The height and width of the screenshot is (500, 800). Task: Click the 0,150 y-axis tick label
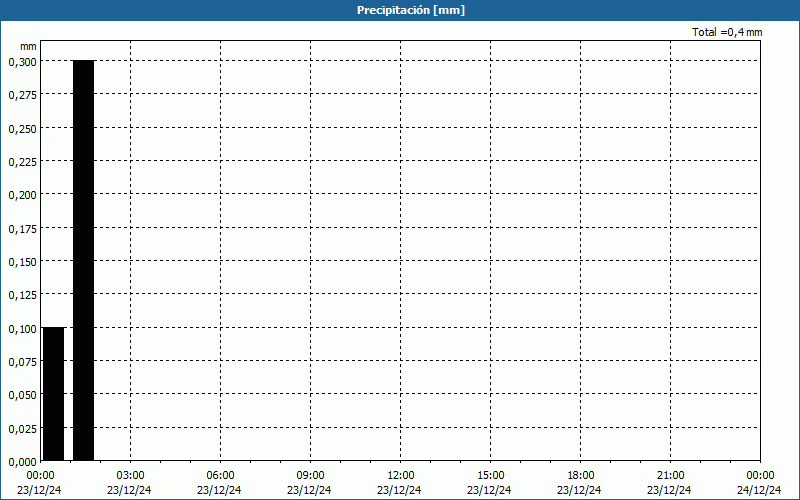click(x=22, y=261)
